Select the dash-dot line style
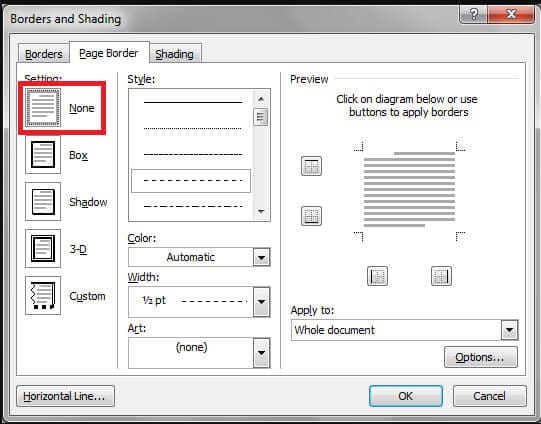 [x=191, y=206]
